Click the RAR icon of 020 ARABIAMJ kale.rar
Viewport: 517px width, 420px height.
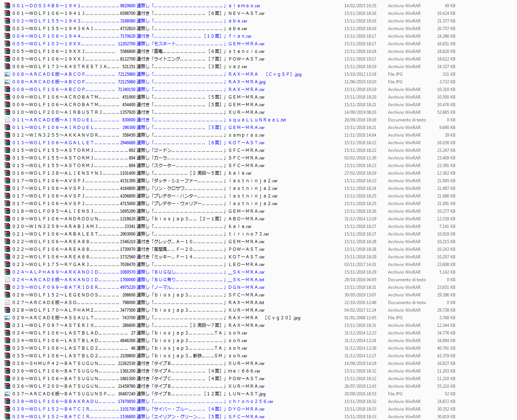click(7, 226)
